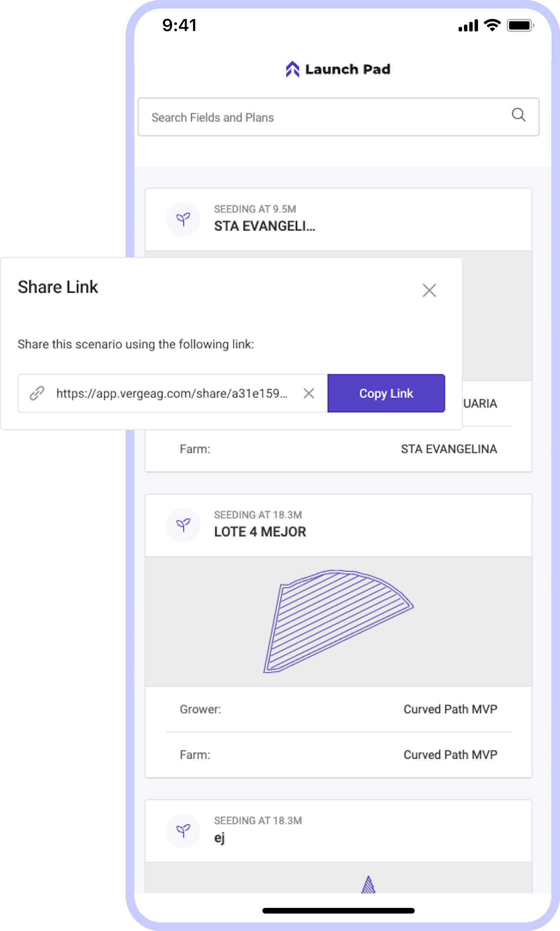Dismiss the Share Link dialog via the X
Screen dimensions: 560x931
429,291
